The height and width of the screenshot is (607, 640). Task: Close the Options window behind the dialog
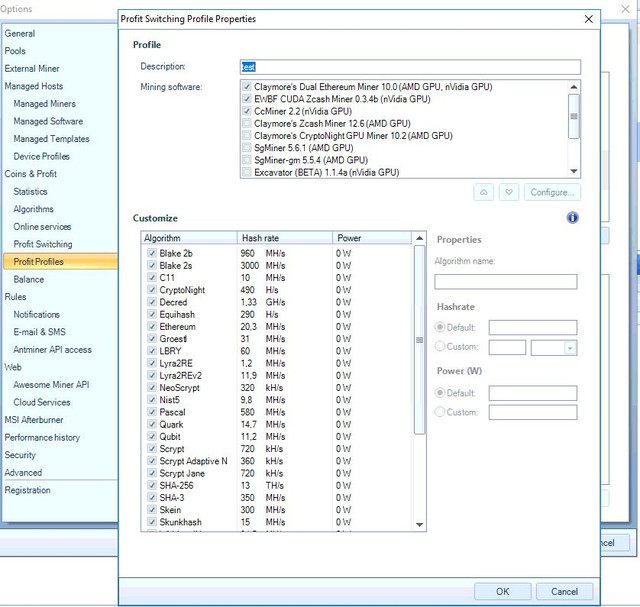click(x=625, y=9)
